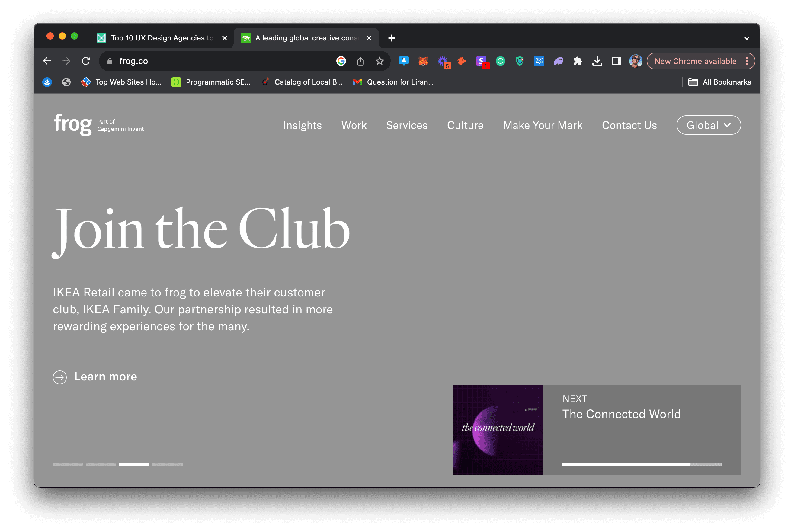Open the Services nav item

[407, 125]
